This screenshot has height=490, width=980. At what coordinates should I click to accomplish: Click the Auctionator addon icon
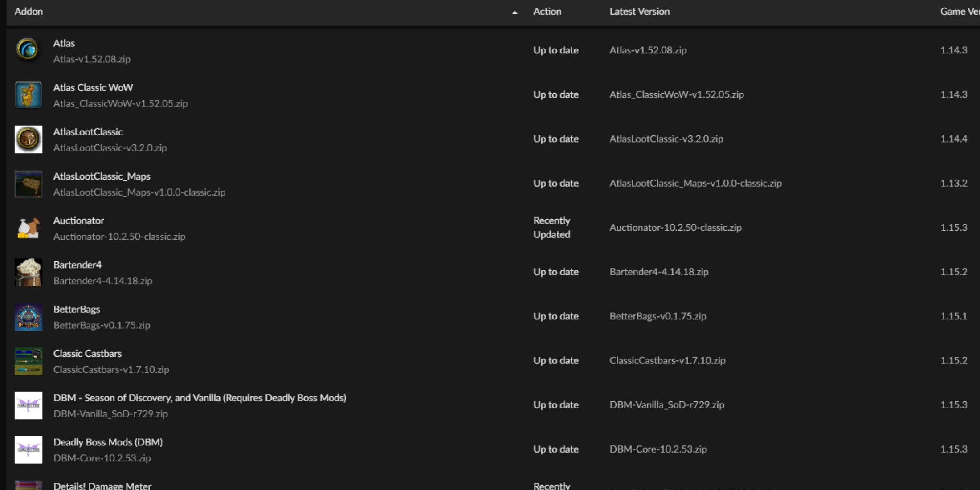pyautogui.click(x=28, y=228)
